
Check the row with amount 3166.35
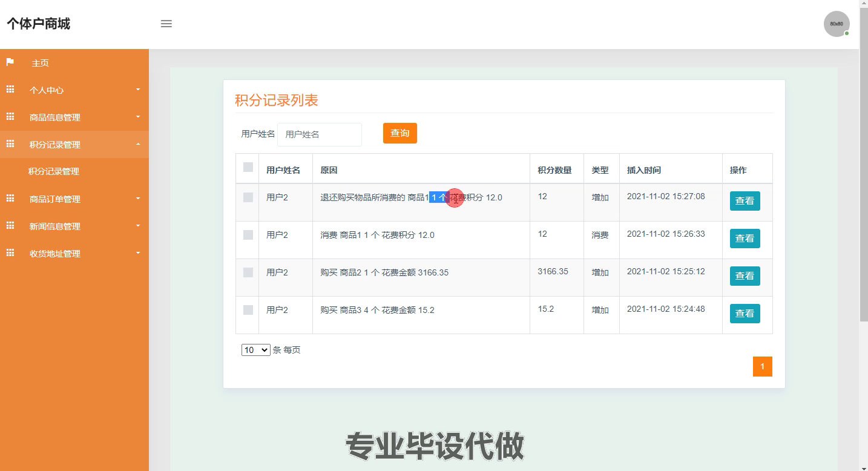tap(248, 272)
